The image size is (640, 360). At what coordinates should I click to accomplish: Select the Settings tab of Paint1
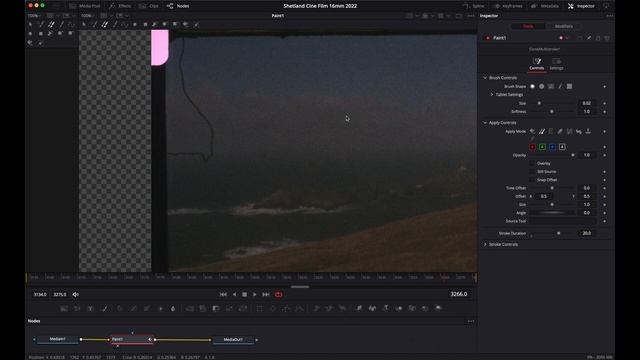[x=556, y=64]
